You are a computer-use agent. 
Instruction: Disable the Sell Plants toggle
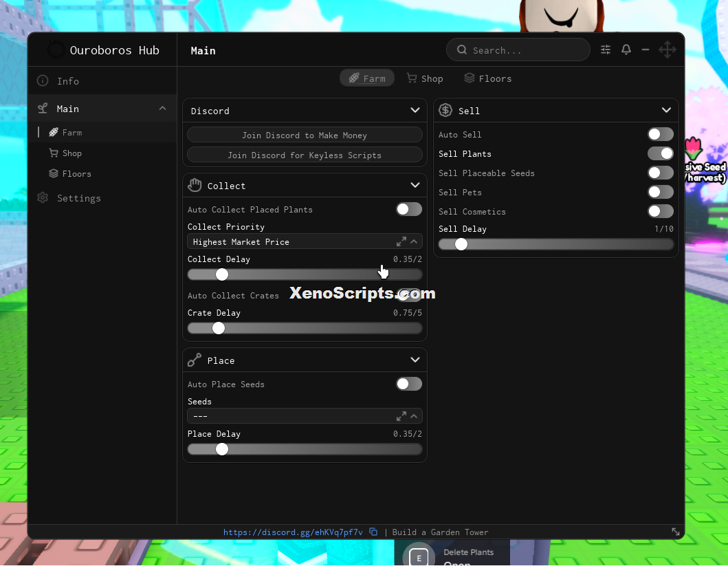660,153
